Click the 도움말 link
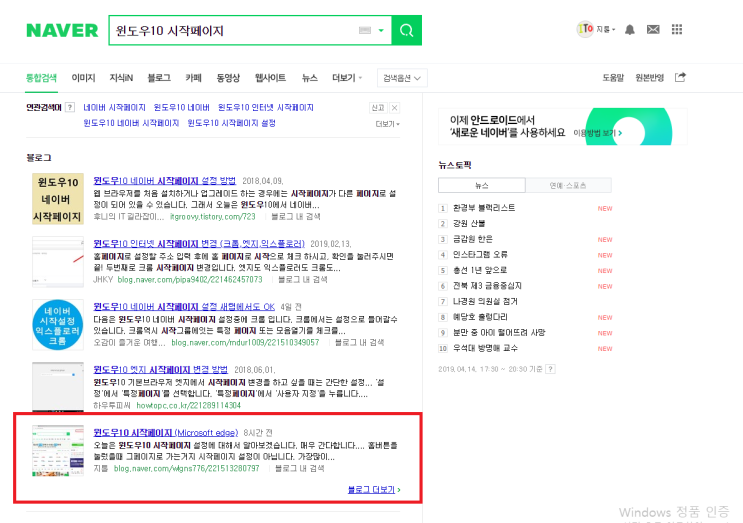This screenshot has width=743, height=523. coord(613,78)
